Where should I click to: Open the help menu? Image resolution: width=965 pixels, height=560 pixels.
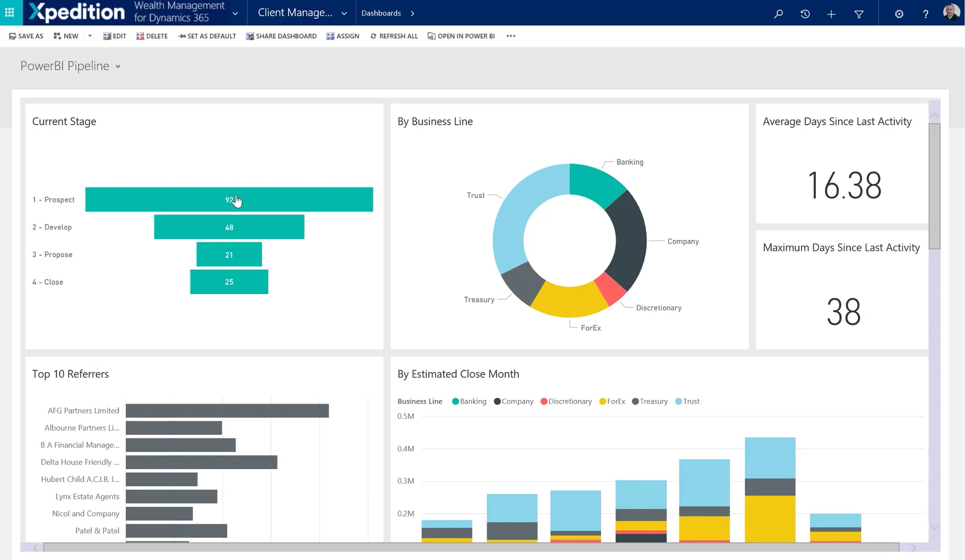925,14
